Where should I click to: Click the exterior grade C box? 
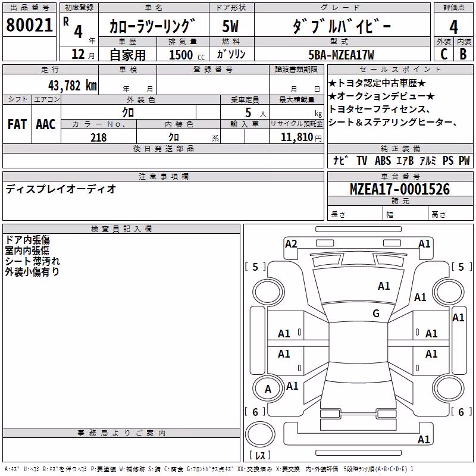(x=444, y=54)
